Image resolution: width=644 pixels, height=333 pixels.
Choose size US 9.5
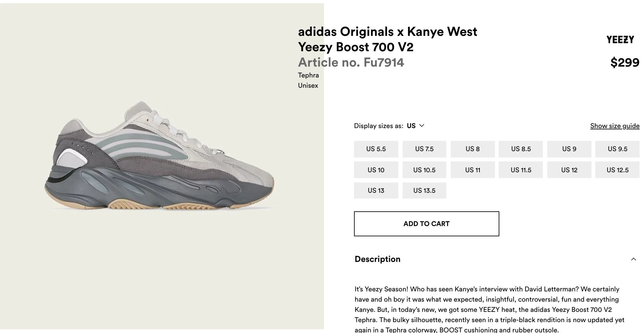(x=617, y=149)
